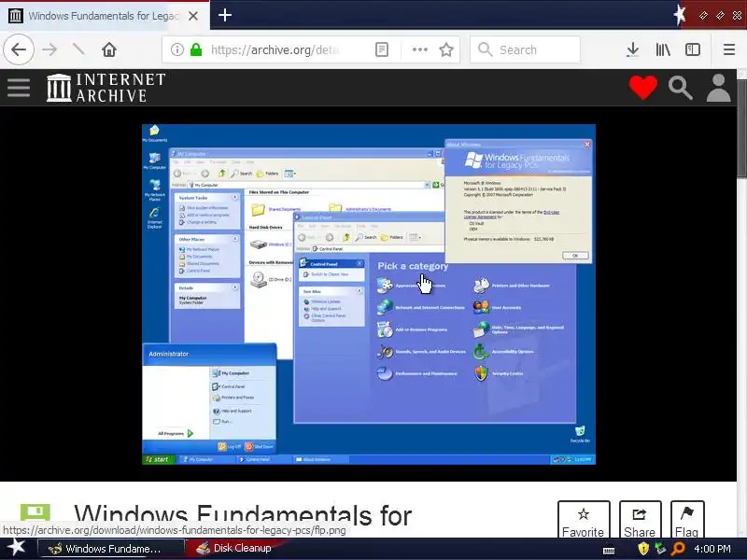747x560 pixels.
Task: Open a new browser tab
Action: pyautogui.click(x=225, y=15)
